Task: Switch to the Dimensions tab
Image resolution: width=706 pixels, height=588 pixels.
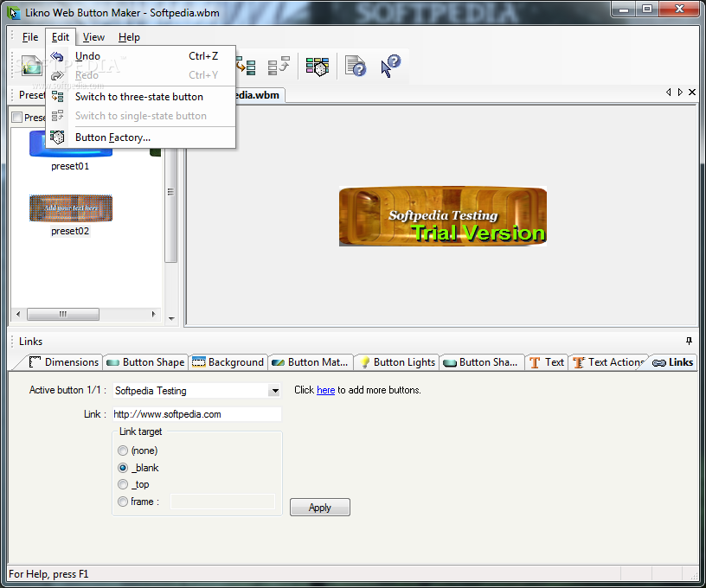Action: (63, 362)
